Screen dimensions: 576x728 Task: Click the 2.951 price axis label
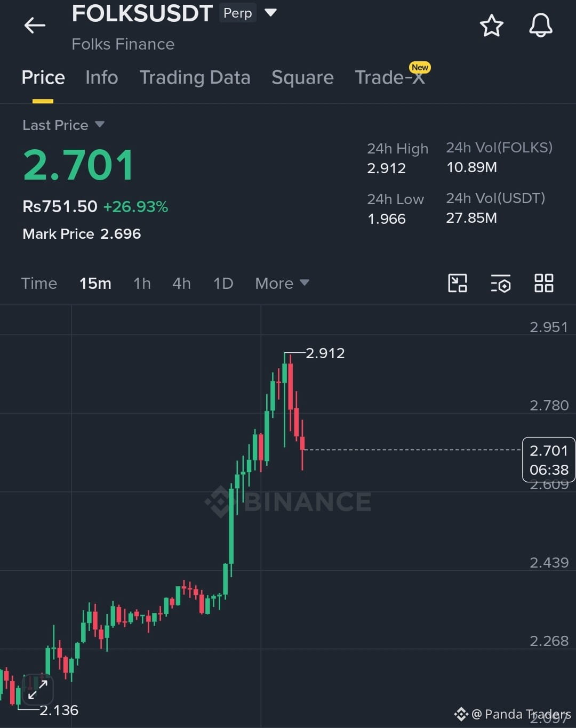pyautogui.click(x=549, y=327)
